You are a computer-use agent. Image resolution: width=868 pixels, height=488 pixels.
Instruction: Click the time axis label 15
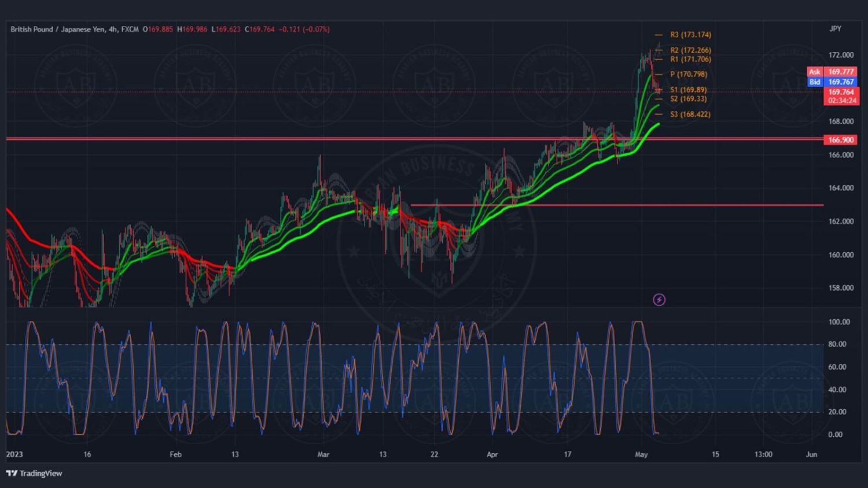tap(715, 454)
